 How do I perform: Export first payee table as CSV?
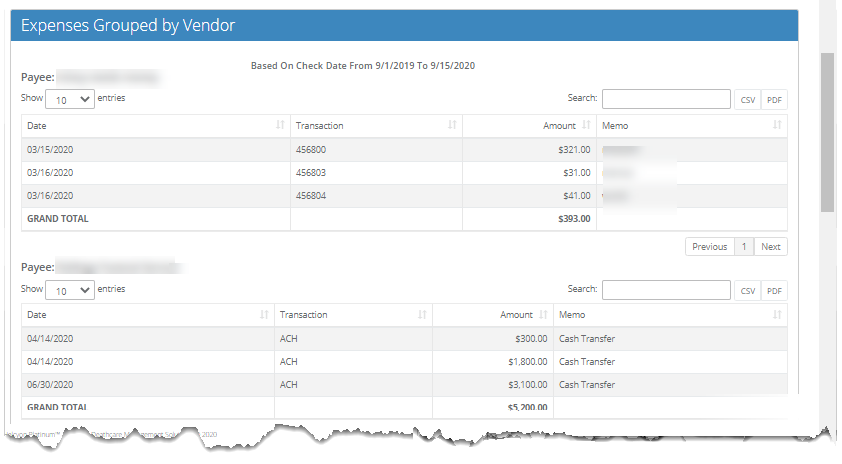747,100
